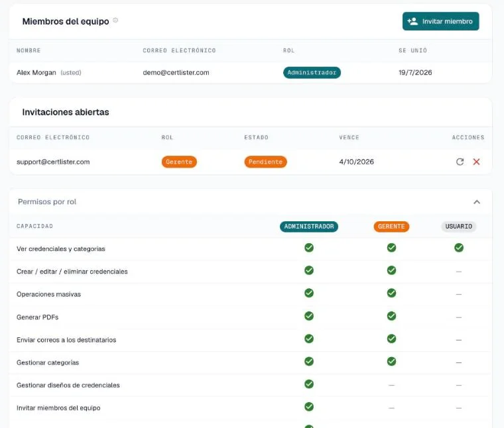The height and width of the screenshot is (428, 504).
Task: Select the Administrador role badge for Alex Morgan
Action: [312, 73]
